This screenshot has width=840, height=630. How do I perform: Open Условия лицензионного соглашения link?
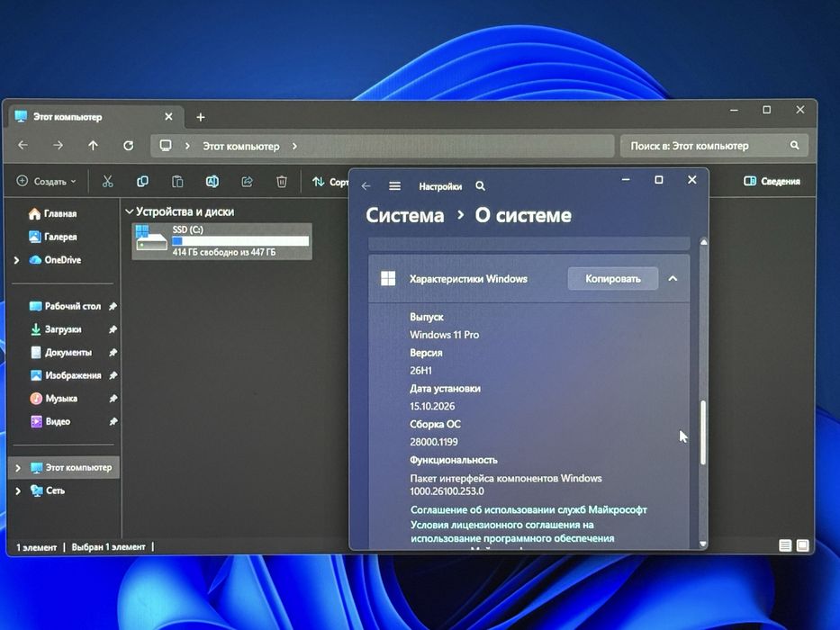[x=512, y=531]
